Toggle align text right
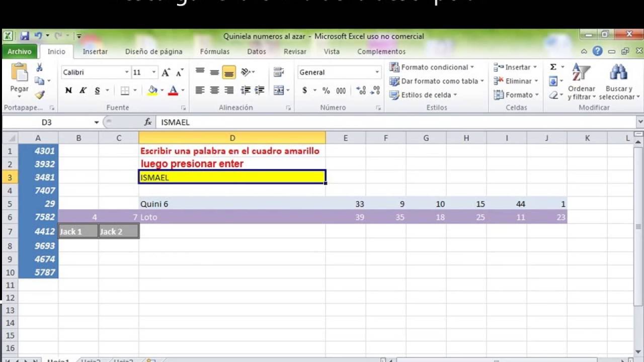Image resolution: width=644 pixels, height=362 pixels. click(x=229, y=90)
